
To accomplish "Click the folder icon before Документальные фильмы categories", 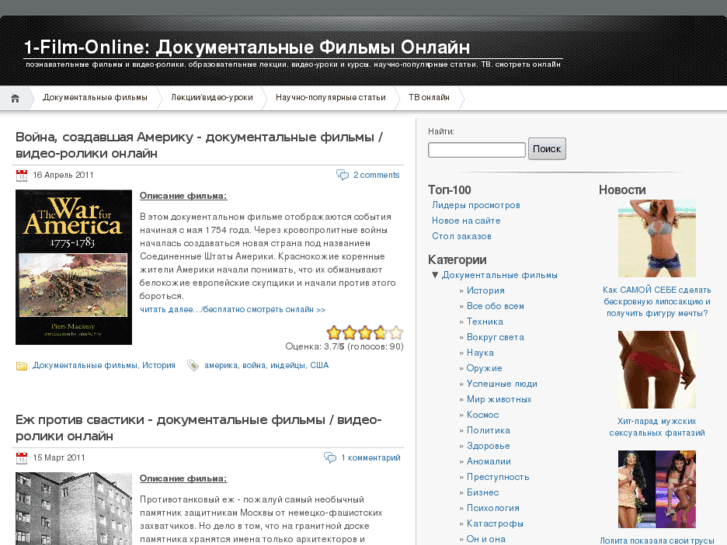I will [21, 366].
